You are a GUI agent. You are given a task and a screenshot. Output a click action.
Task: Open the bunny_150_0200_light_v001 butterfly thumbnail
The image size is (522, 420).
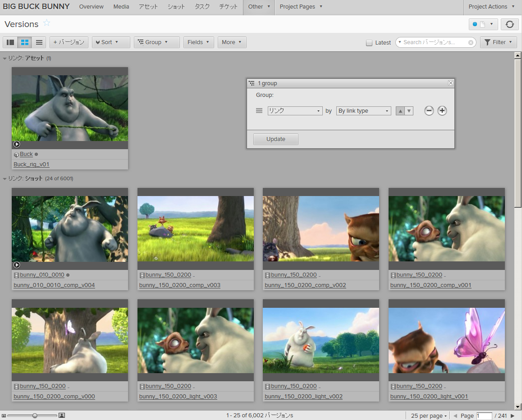pyautogui.click(x=446, y=340)
